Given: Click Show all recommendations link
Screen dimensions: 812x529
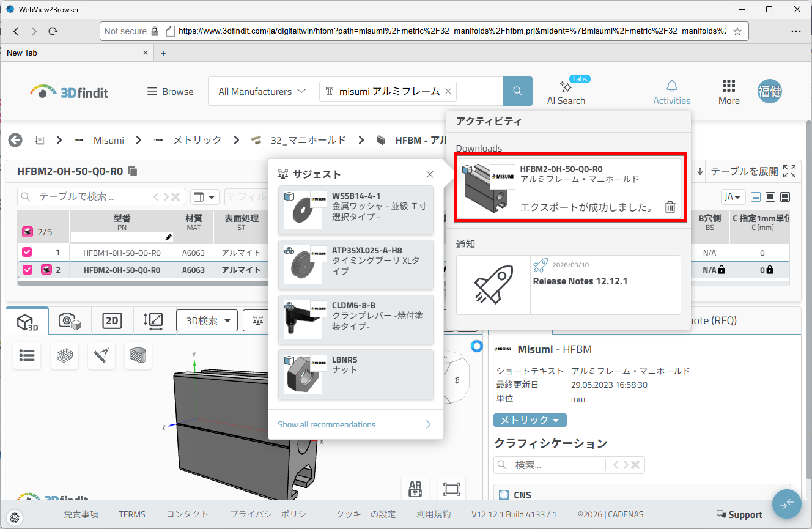Looking at the screenshot, I should (x=327, y=424).
